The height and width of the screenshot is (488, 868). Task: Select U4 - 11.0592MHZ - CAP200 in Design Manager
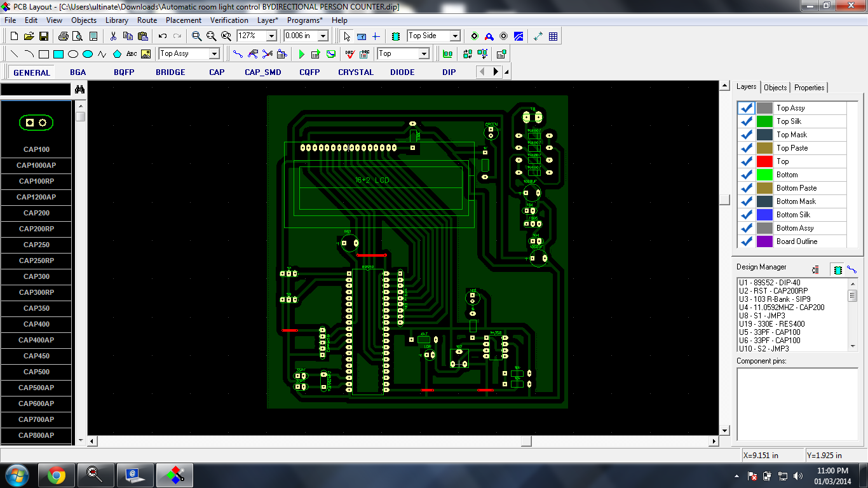tap(781, 308)
